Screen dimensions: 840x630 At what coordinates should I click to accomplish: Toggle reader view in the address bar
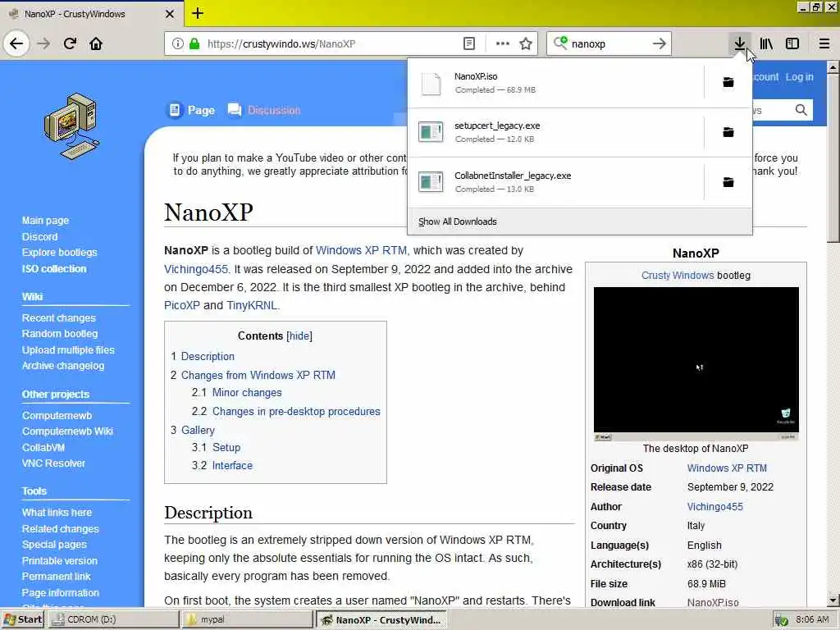point(468,44)
